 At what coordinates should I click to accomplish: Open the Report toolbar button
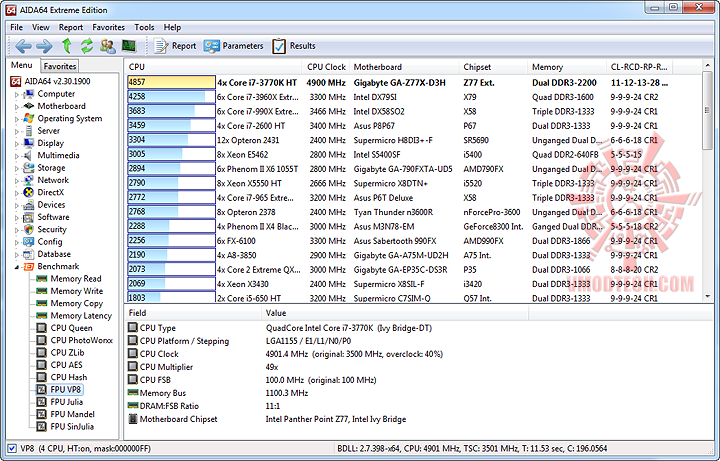[175, 46]
